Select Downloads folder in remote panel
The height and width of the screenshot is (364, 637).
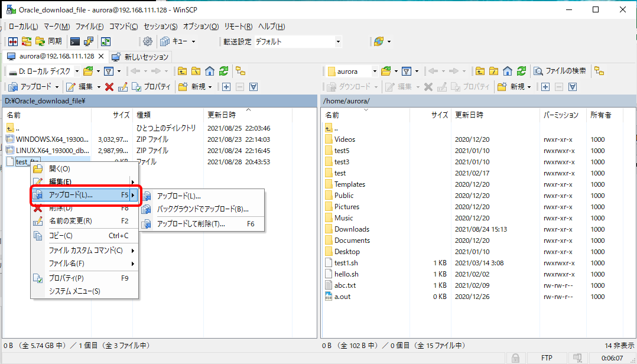(x=352, y=229)
